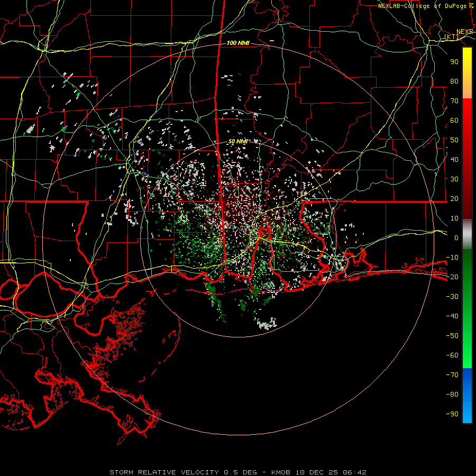This screenshot has width=476, height=476.
Task: Click the Storm Relative Velocity caption at bottom
Action: click(238, 472)
